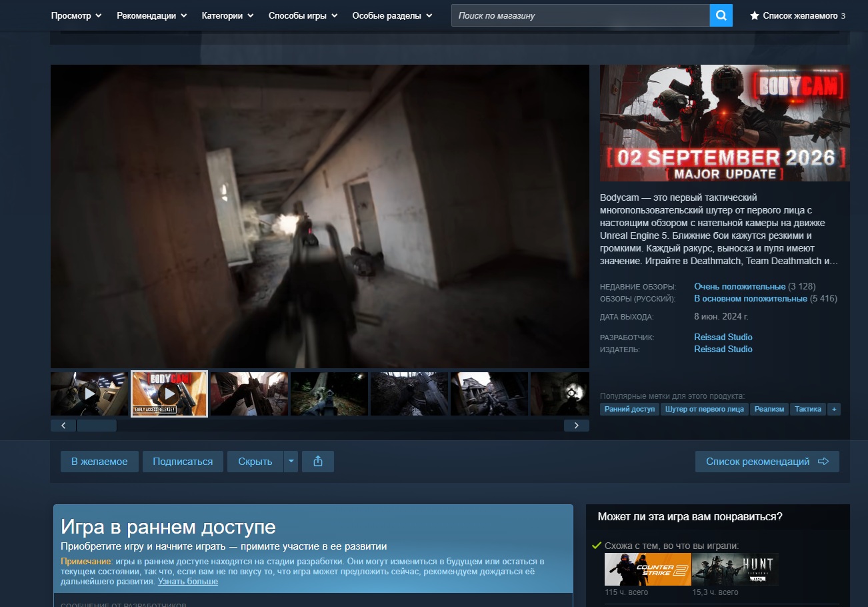This screenshot has height=607, width=868.
Task: Click the Игра в раннем доступе heading
Action: click(x=168, y=526)
